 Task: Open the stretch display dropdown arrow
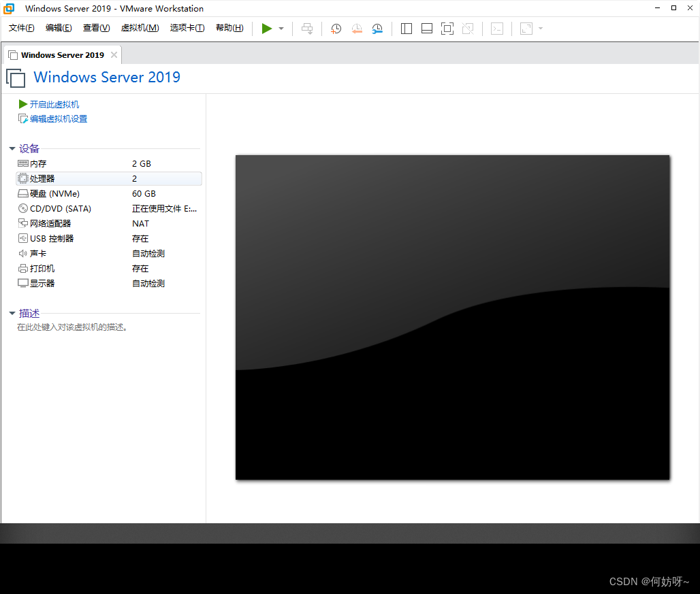[541, 29]
